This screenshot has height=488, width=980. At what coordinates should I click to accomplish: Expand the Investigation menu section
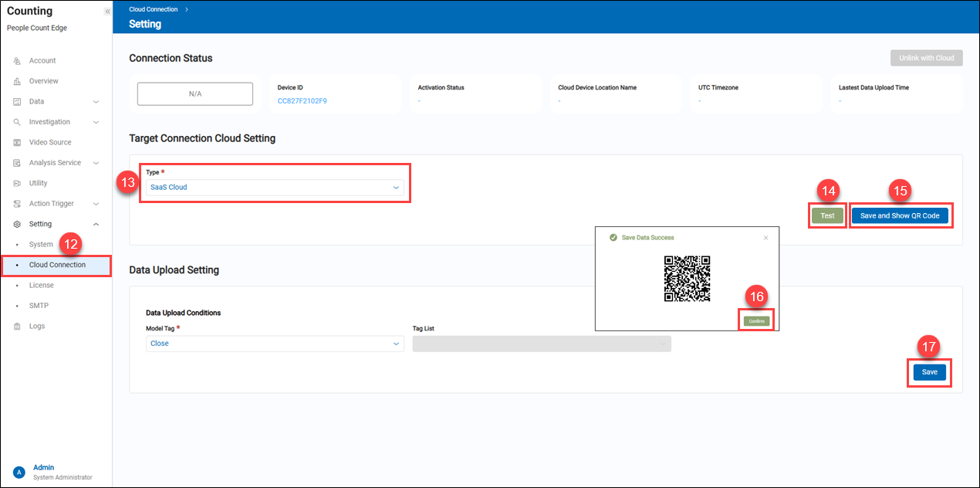click(x=96, y=122)
